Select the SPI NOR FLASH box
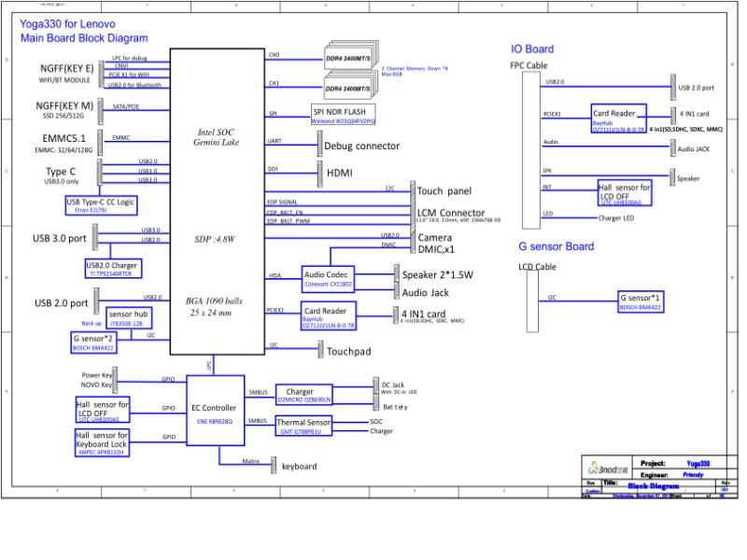Screen dimensions: 747x560 (343, 114)
